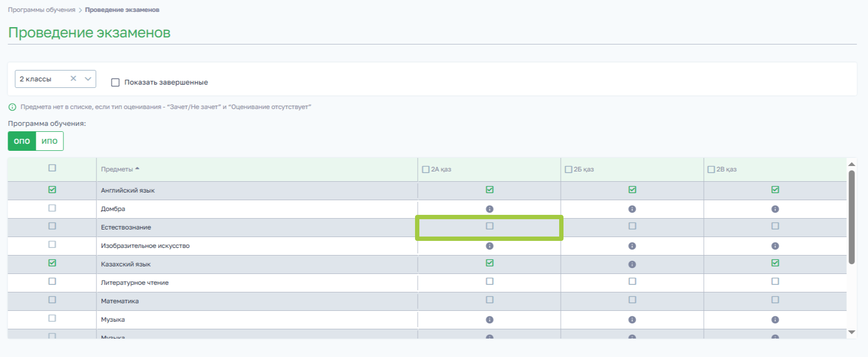Check the Естествознание row checkbox
This screenshot has height=357, width=868.
(x=52, y=226)
